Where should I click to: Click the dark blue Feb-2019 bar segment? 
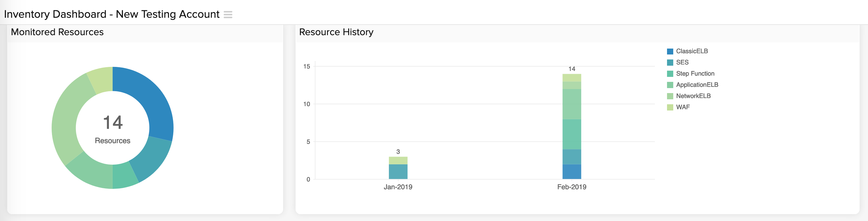[572, 172]
